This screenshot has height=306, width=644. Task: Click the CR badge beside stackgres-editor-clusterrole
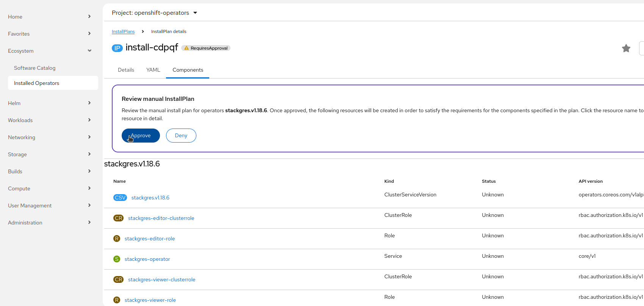click(x=119, y=218)
